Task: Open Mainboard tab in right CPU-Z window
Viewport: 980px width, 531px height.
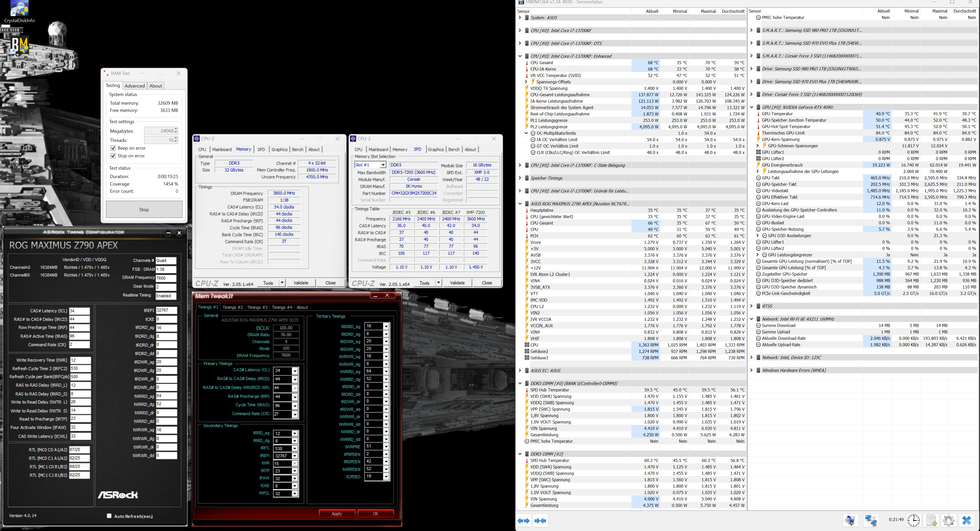Action: click(x=378, y=149)
